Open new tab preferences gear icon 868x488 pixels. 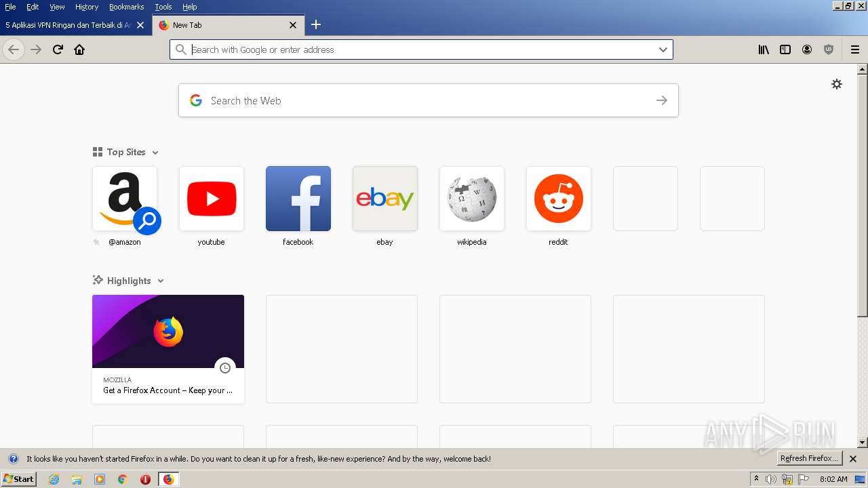(837, 84)
